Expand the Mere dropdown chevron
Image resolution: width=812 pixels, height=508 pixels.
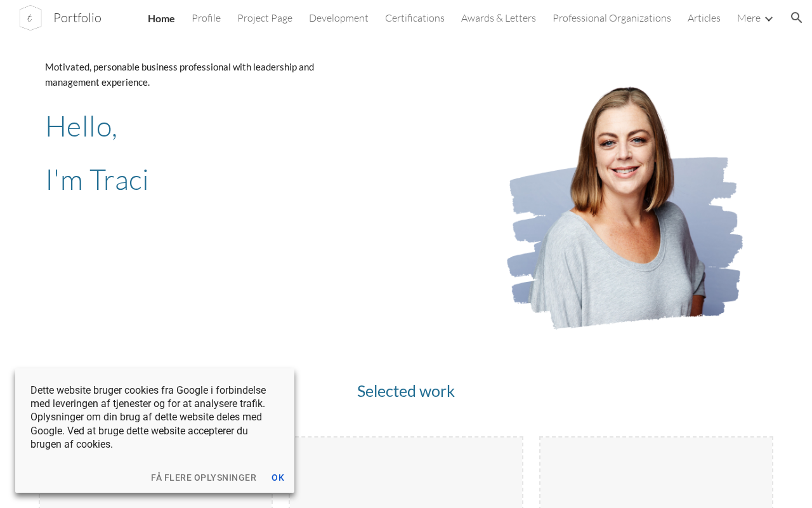(769, 18)
